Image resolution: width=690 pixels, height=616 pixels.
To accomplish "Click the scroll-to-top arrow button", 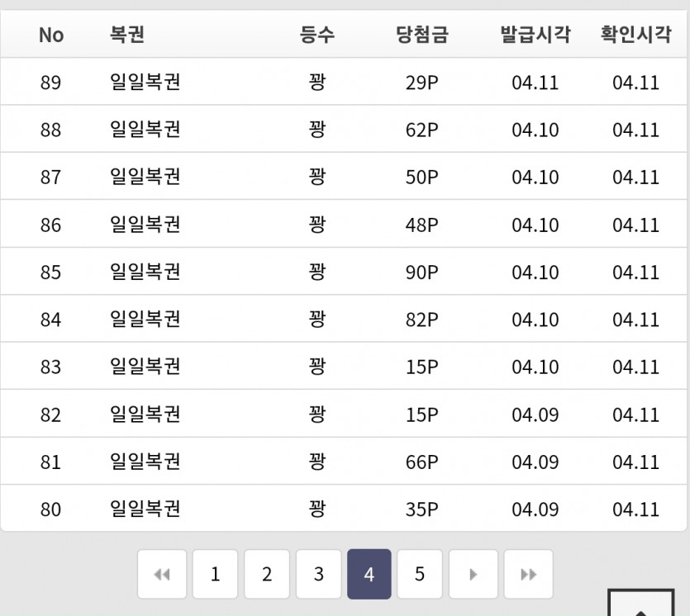I will coord(640,602).
